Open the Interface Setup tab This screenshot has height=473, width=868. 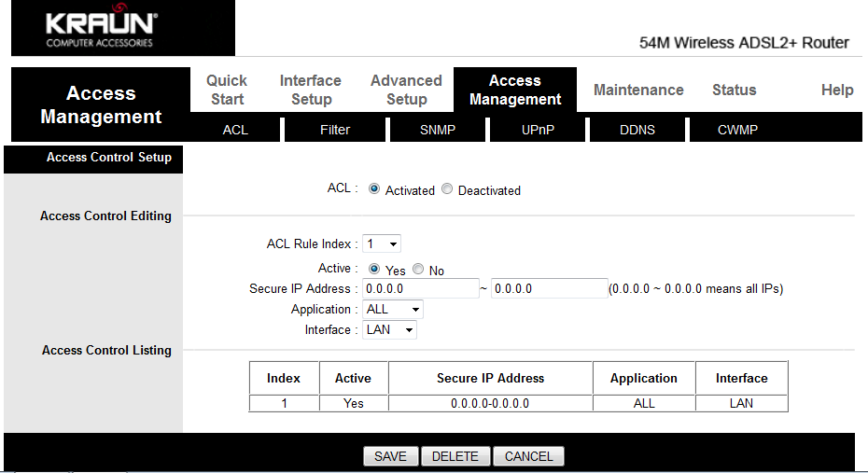click(311, 90)
